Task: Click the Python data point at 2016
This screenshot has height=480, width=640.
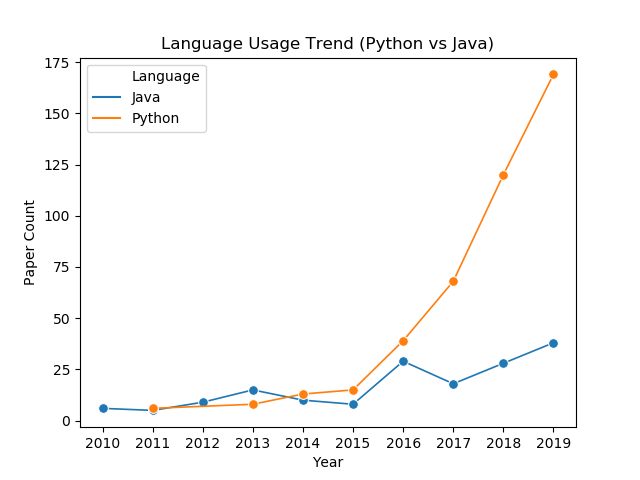Action: pos(403,341)
